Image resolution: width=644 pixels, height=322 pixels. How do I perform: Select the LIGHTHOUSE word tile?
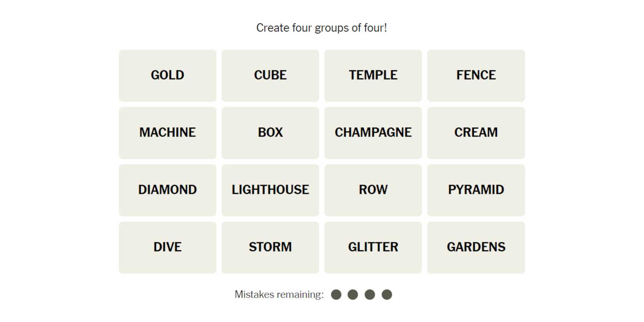point(270,190)
